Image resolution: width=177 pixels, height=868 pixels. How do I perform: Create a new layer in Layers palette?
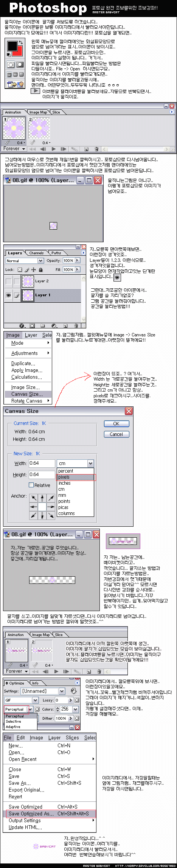click(x=65, y=325)
